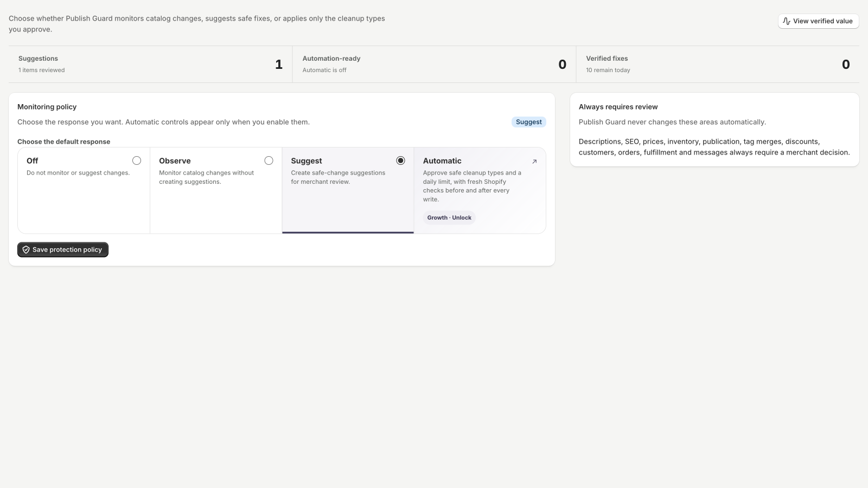Click the Suggestions stat label
The width and height of the screenshot is (868, 488).
pos(38,59)
